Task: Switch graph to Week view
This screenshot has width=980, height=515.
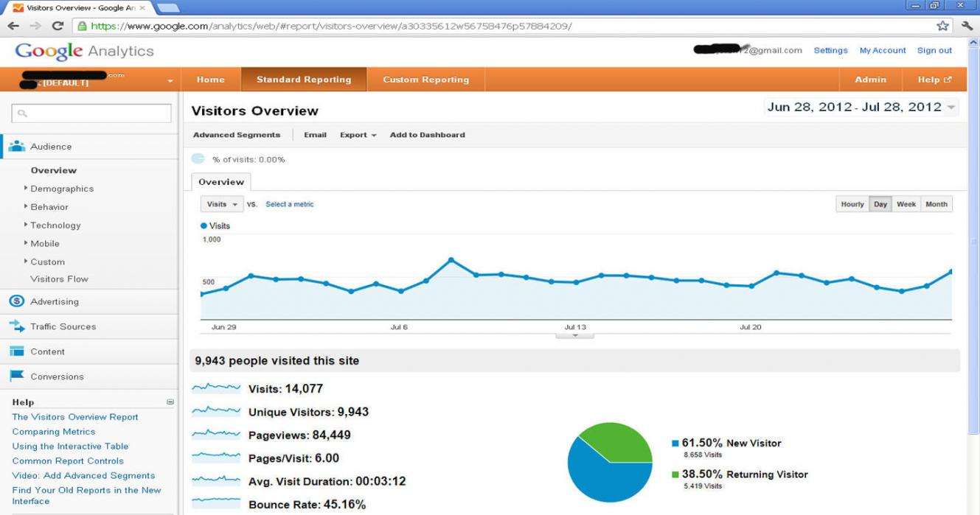Action: point(906,204)
